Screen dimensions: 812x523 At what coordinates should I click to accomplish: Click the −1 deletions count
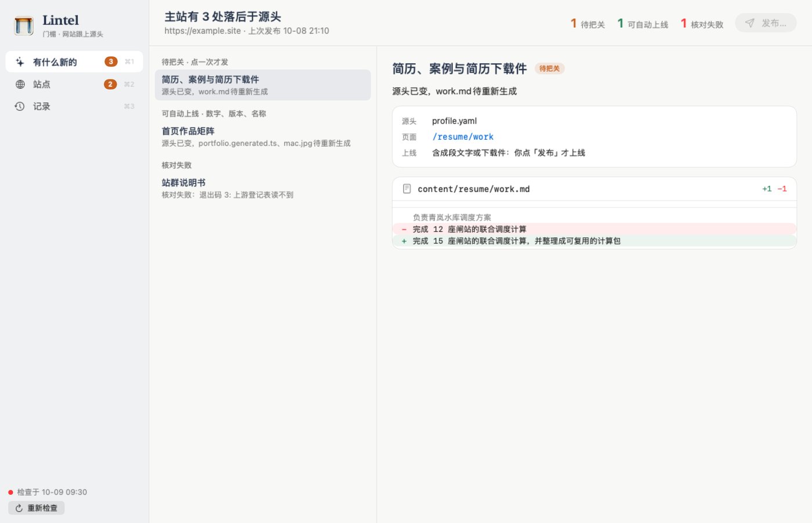pos(782,189)
